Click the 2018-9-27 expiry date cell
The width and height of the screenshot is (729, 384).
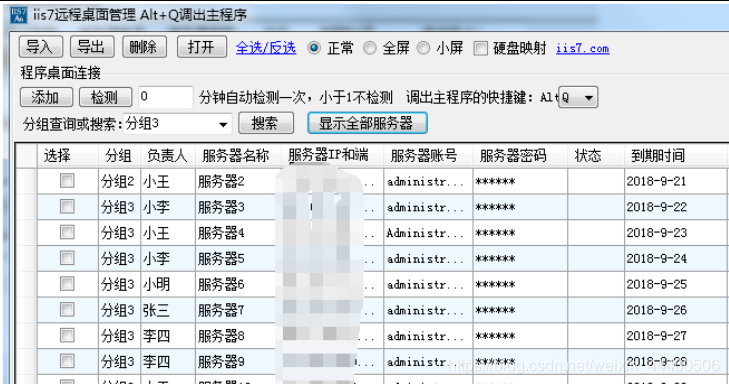675,336
